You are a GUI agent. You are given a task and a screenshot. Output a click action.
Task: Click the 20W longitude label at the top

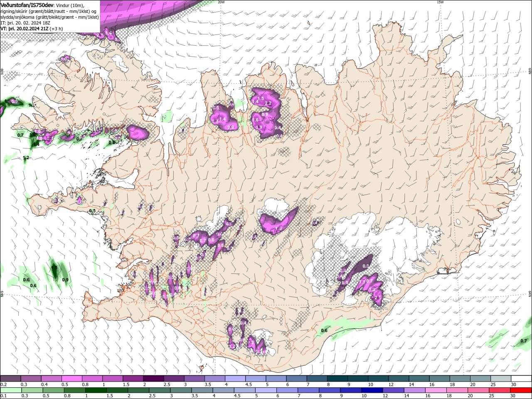[221, 2]
